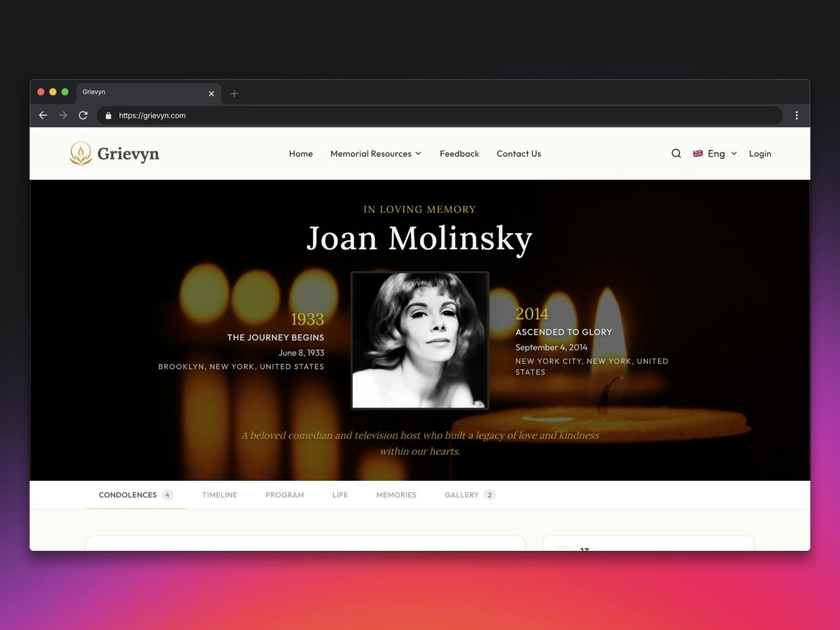Click the search magnifier icon in header
The width and height of the screenshot is (840, 630).
coord(676,153)
